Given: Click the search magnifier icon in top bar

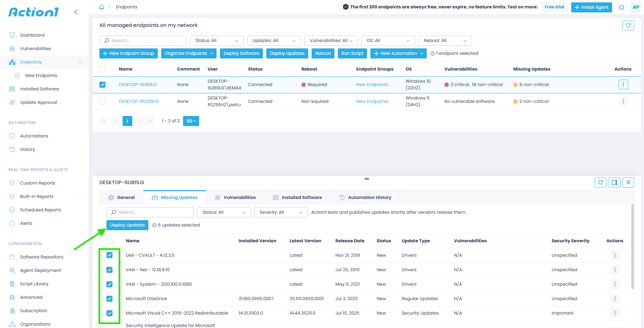Looking at the screenshot, I should pos(622,7).
